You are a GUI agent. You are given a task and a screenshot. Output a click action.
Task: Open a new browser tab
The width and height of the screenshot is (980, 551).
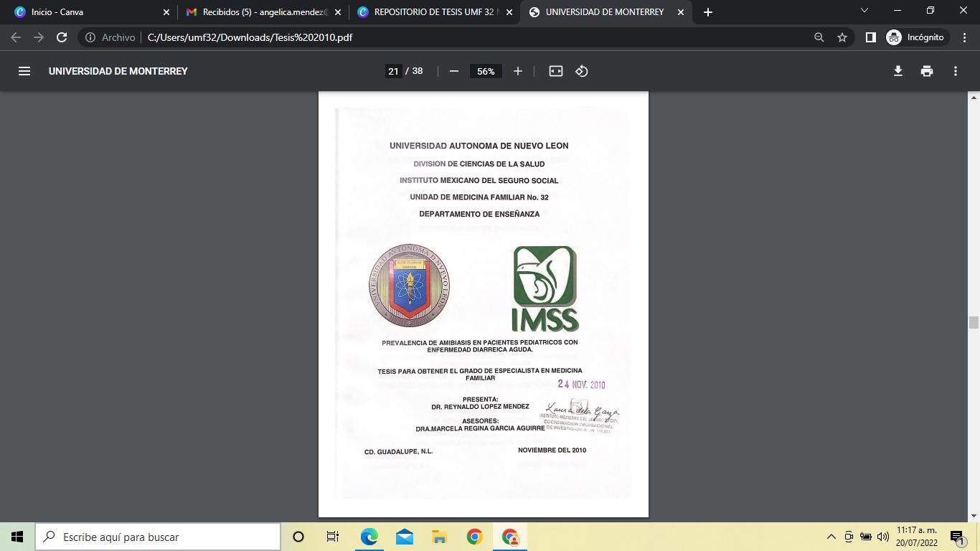pos(708,12)
